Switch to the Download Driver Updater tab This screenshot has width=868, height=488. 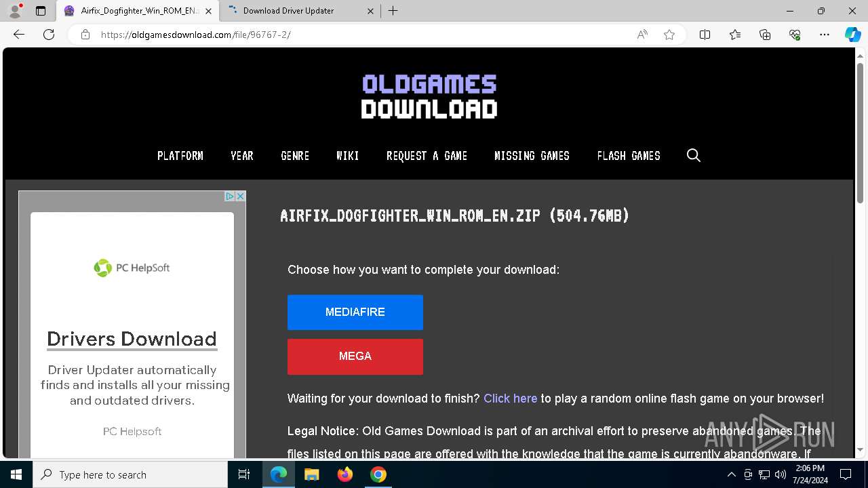tap(288, 11)
